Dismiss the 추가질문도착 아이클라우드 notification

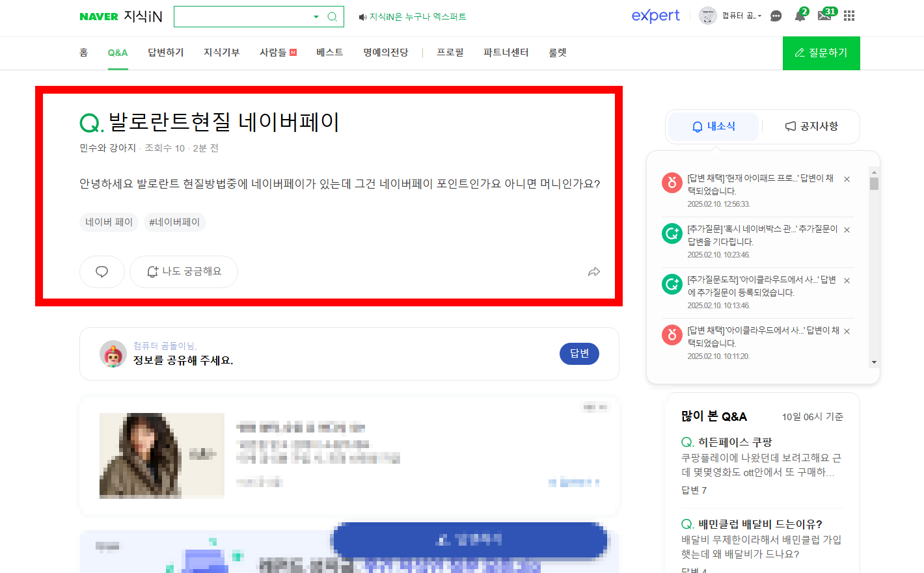(x=847, y=280)
